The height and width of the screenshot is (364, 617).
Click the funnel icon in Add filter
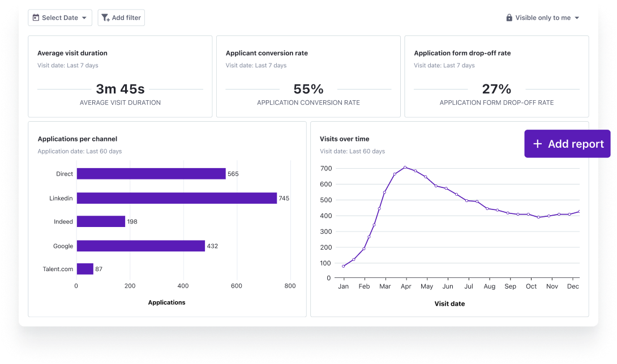click(x=105, y=18)
